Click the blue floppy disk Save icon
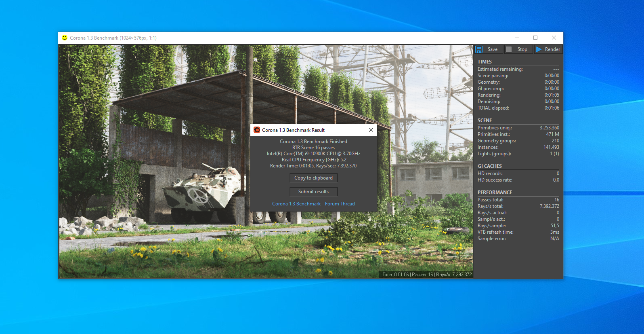Viewport: 644px width, 334px height. (x=479, y=49)
